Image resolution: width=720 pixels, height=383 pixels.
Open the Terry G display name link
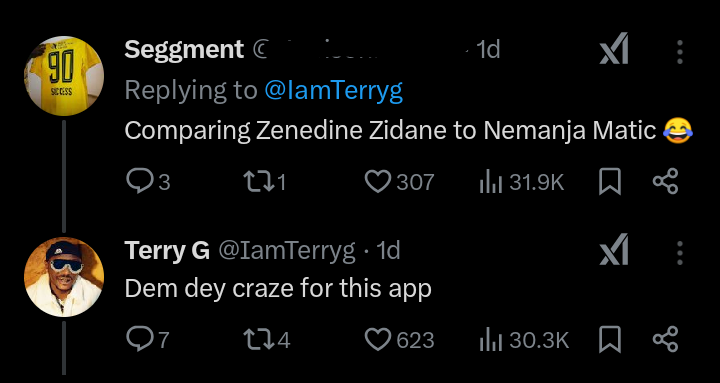pos(167,250)
